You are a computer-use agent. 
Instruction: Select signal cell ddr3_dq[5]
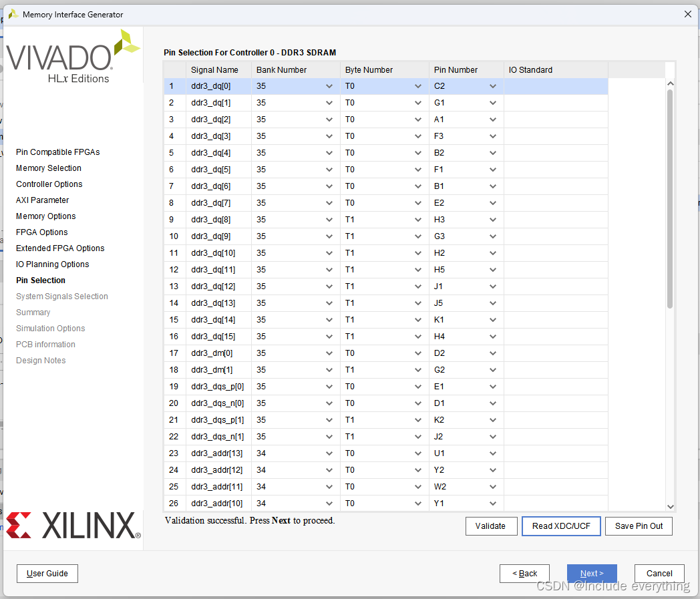coord(218,170)
